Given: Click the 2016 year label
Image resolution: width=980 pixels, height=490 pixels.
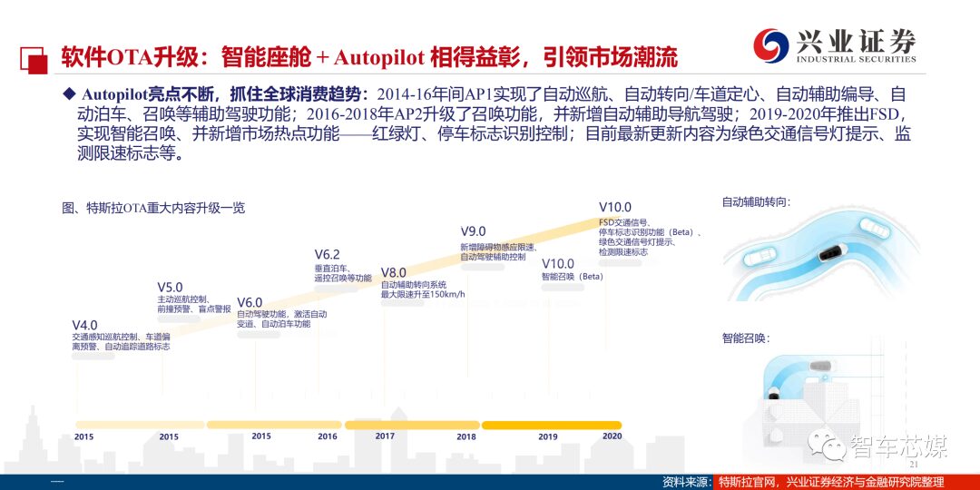Looking at the screenshot, I should 327,436.
